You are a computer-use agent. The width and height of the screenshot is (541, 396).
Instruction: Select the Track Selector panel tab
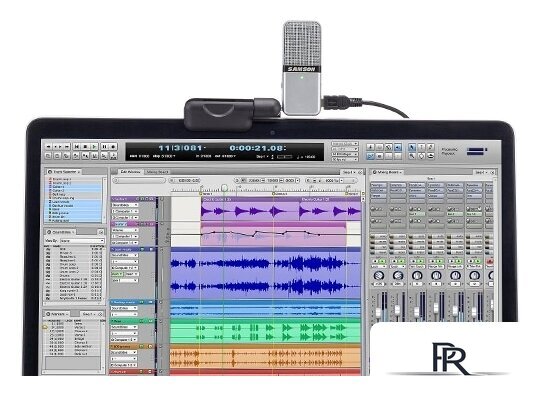point(65,172)
